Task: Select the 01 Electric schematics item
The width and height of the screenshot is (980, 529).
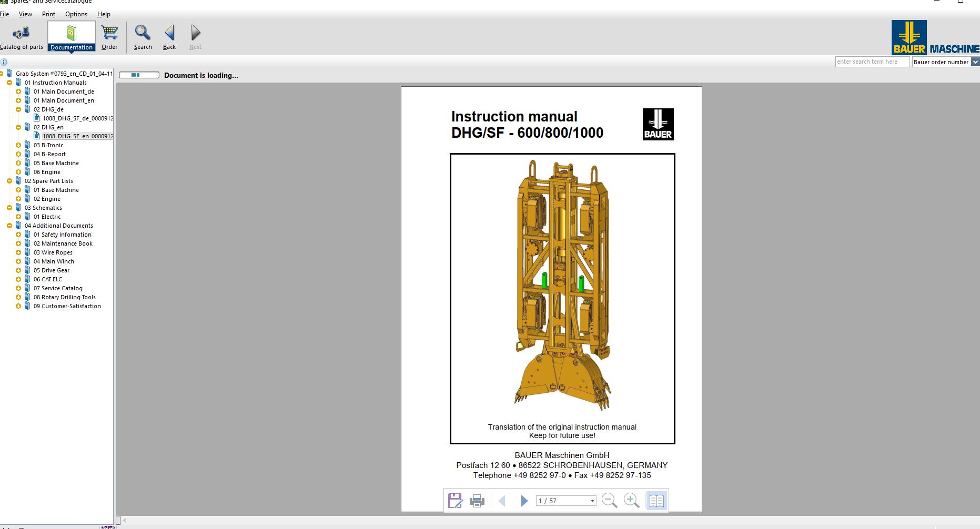Action: [47, 217]
